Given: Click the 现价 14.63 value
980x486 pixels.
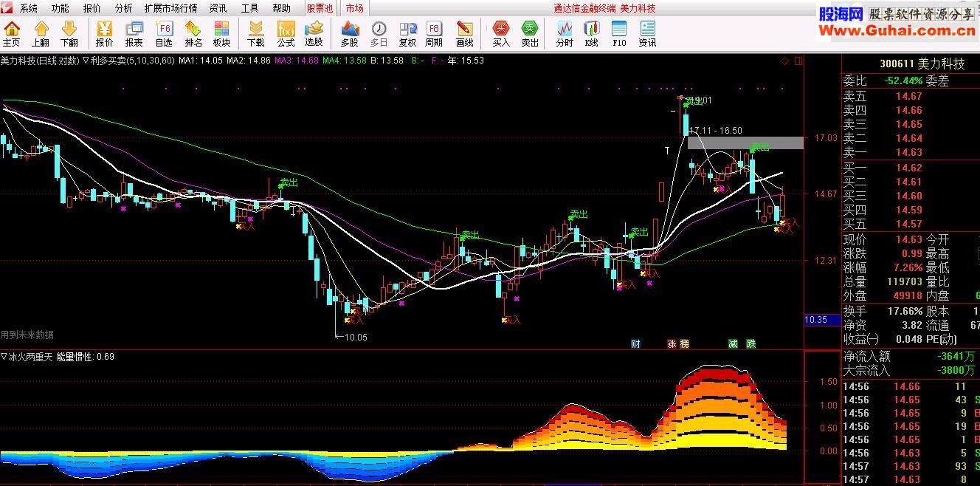Looking at the screenshot, I should click(x=908, y=239).
